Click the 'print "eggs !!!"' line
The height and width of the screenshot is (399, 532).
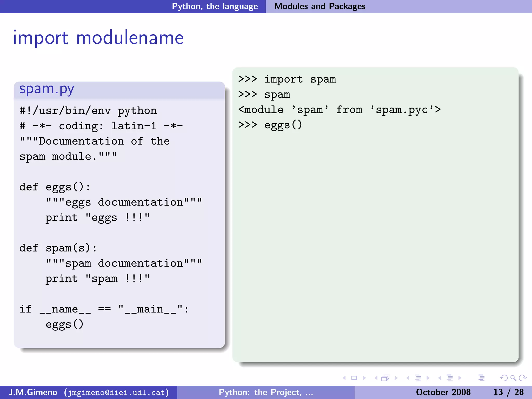tap(98, 218)
